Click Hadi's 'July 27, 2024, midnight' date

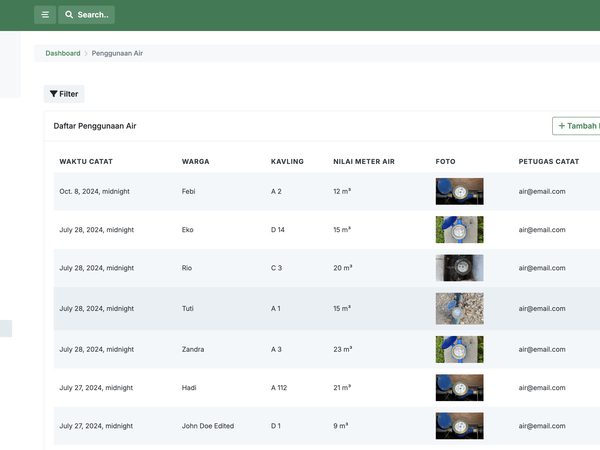[x=96, y=388]
